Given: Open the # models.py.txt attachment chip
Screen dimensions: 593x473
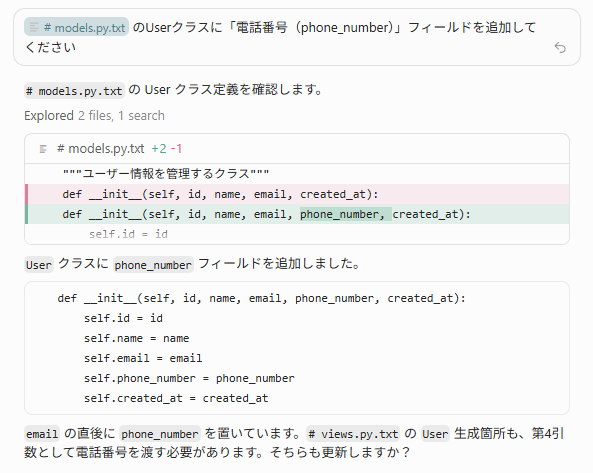Looking at the screenshot, I should click(x=76, y=27).
